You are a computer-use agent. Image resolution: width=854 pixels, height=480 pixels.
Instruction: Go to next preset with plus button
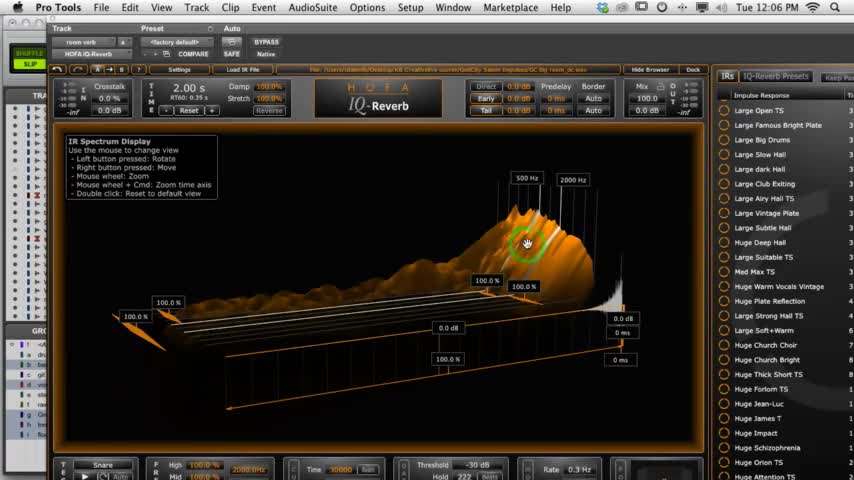(x=155, y=54)
